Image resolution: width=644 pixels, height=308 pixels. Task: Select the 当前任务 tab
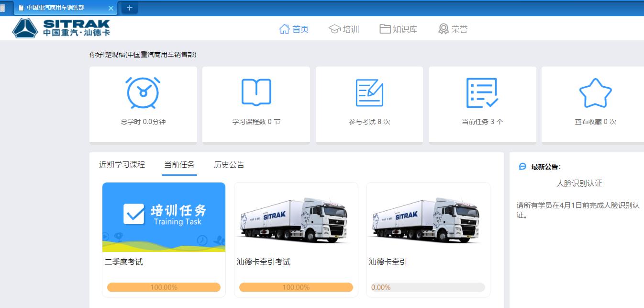[179, 164]
